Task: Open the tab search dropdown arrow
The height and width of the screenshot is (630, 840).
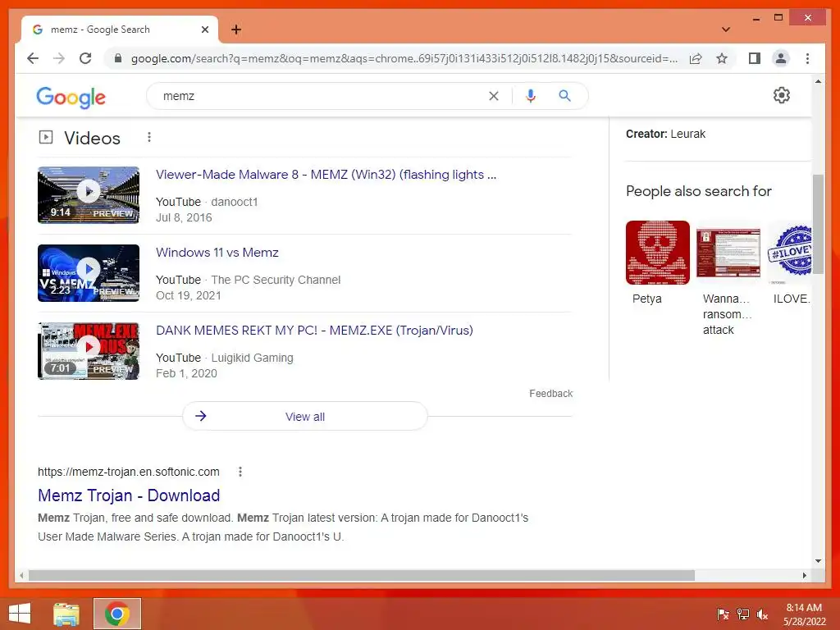Action: 726,30
